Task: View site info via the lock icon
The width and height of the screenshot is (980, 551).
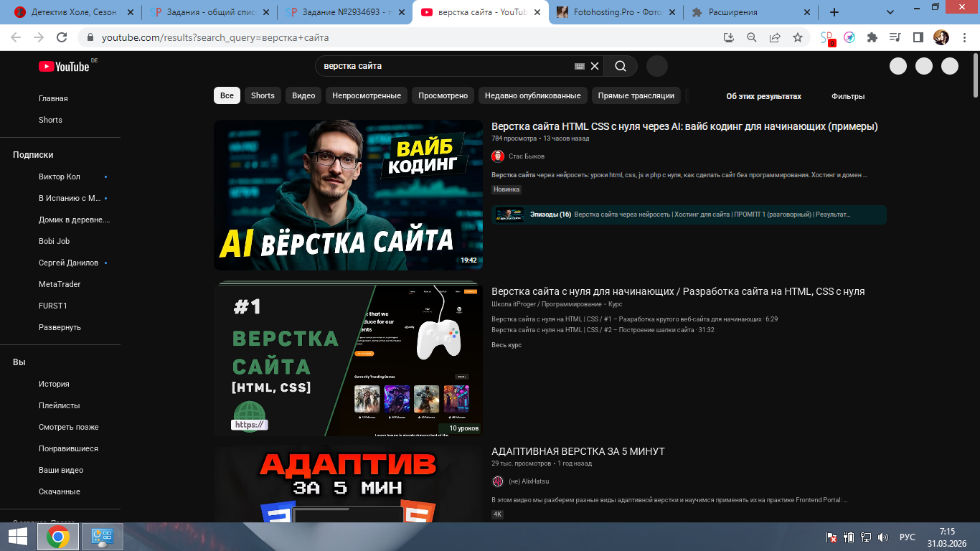Action: (x=90, y=37)
